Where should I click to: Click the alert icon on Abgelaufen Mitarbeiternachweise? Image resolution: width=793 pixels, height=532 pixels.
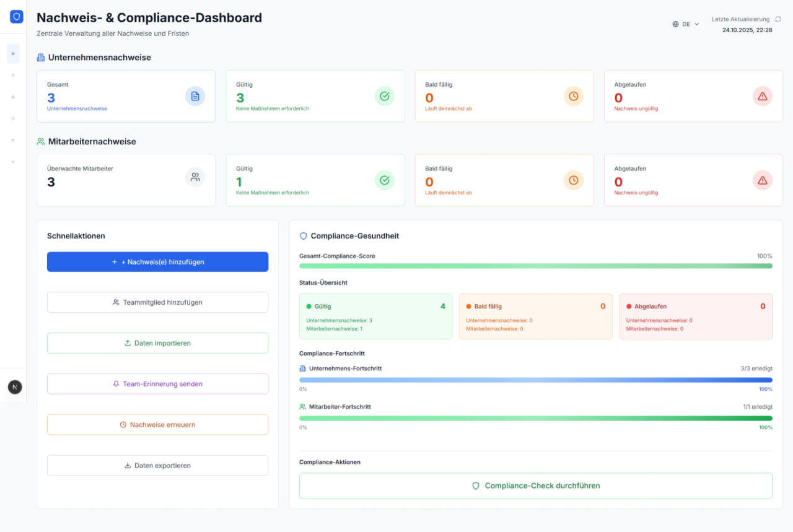(x=762, y=180)
